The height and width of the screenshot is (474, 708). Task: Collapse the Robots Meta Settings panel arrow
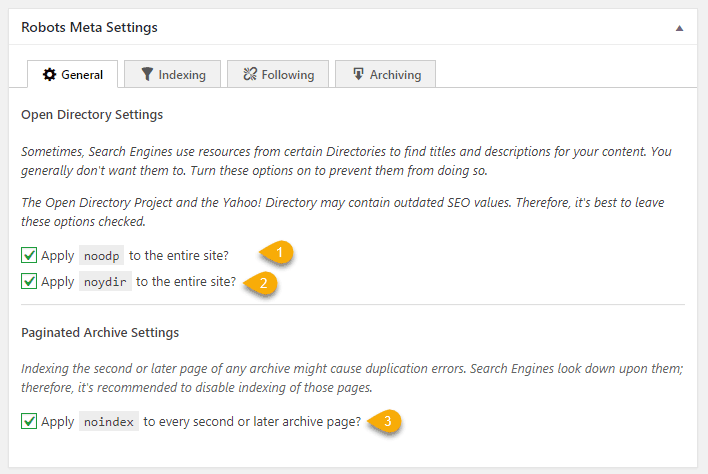(x=680, y=28)
